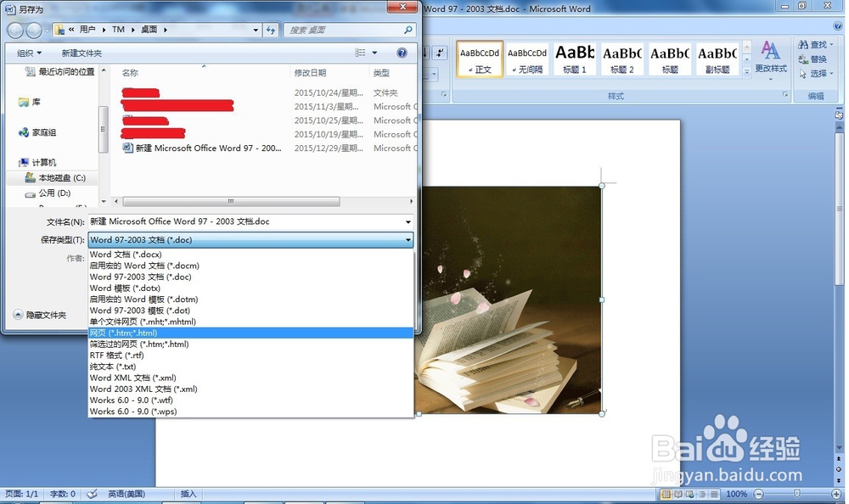Viewport: 849px width, 504px height.
Task: Choose Word XML 文档 (*.xml) format
Action: tap(250, 378)
